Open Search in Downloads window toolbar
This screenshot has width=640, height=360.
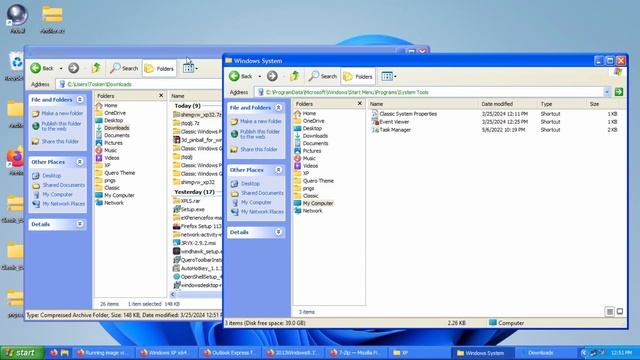[x=124, y=68]
